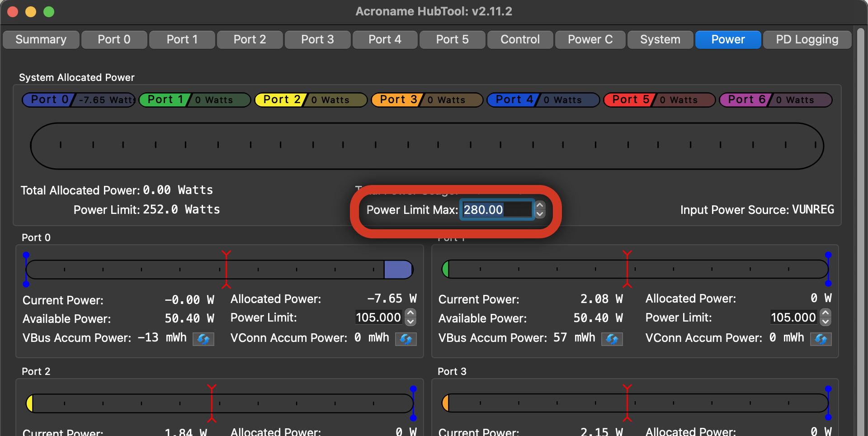868x436 pixels.
Task: Decrement Power Limit Max value
Action: click(540, 214)
